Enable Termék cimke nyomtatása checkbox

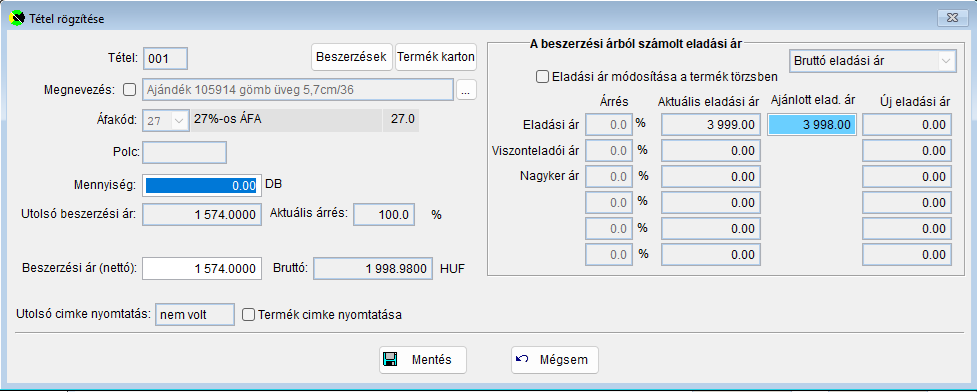248,315
